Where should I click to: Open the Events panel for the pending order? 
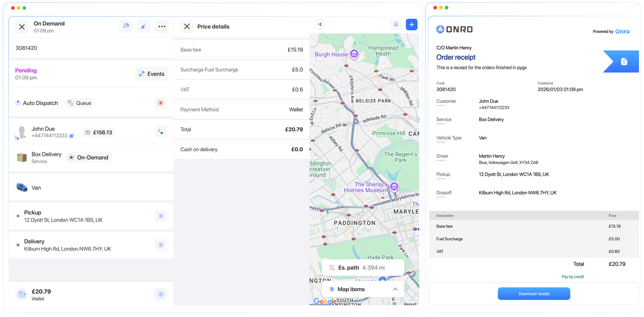(151, 74)
